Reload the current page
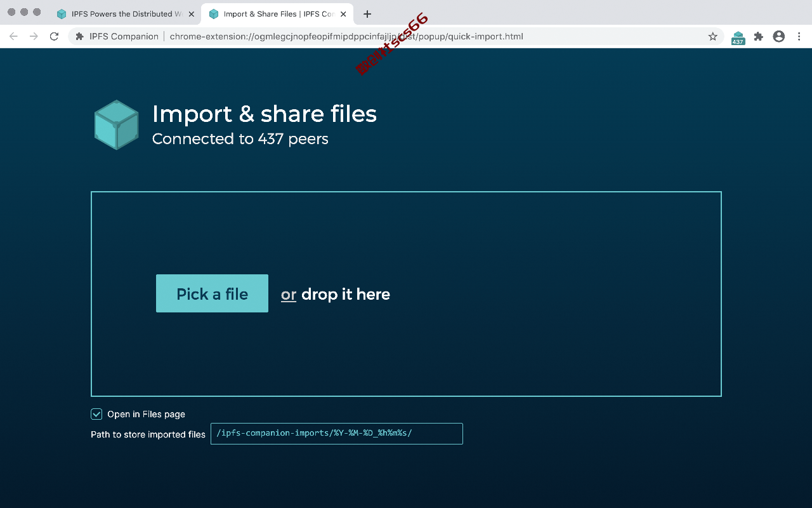This screenshot has width=812, height=508. point(54,36)
